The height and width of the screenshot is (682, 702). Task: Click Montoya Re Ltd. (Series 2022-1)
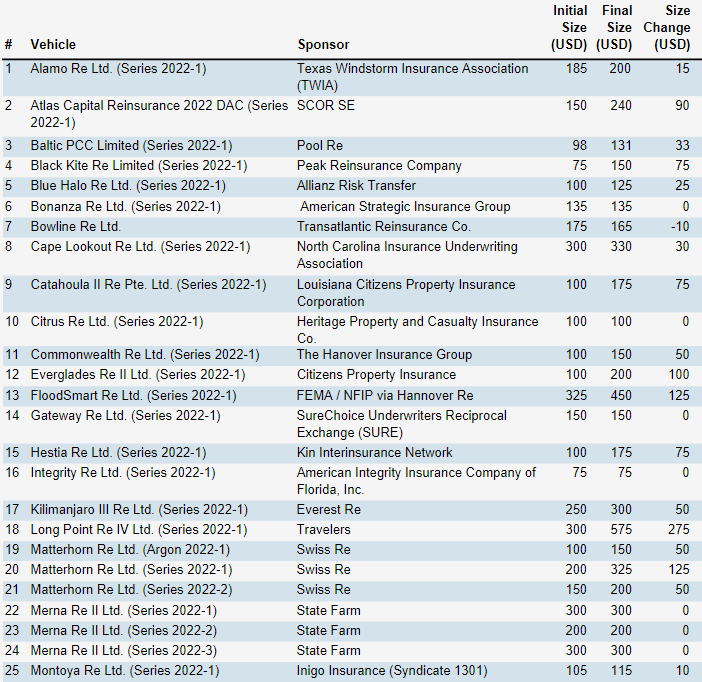point(125,671)
